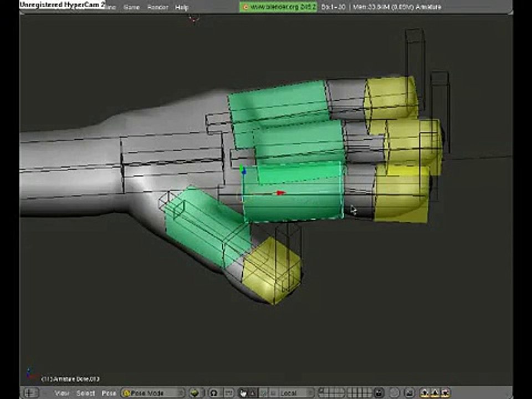Open the Render menu
532x399 pixels.
[x=157, y=7]
